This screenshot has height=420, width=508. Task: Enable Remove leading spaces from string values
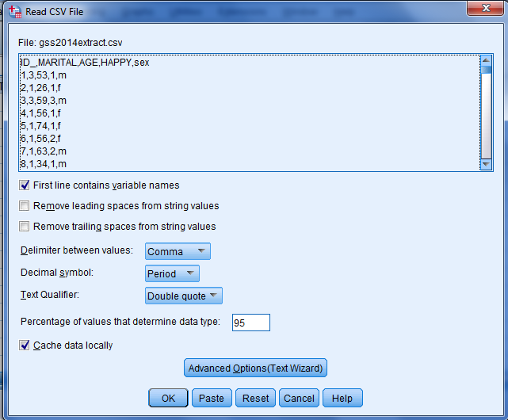(25, 206)
